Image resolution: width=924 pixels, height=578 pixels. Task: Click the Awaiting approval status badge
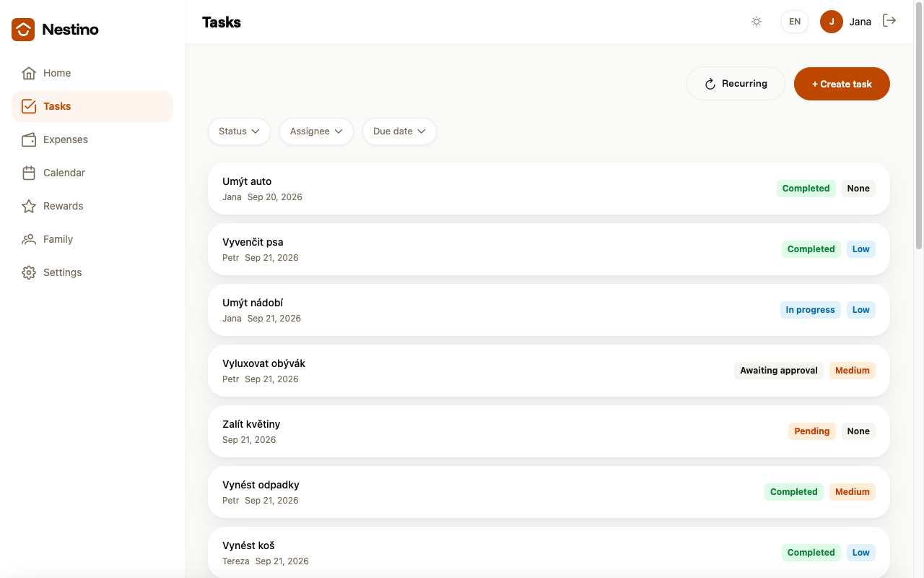[x=779, y=371]
